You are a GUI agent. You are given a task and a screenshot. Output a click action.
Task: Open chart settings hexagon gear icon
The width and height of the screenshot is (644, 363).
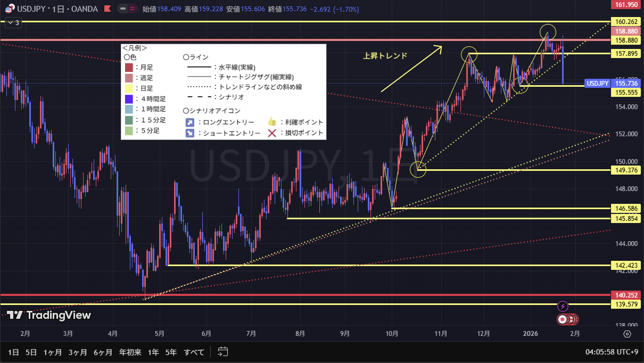[x=627, y=334]
